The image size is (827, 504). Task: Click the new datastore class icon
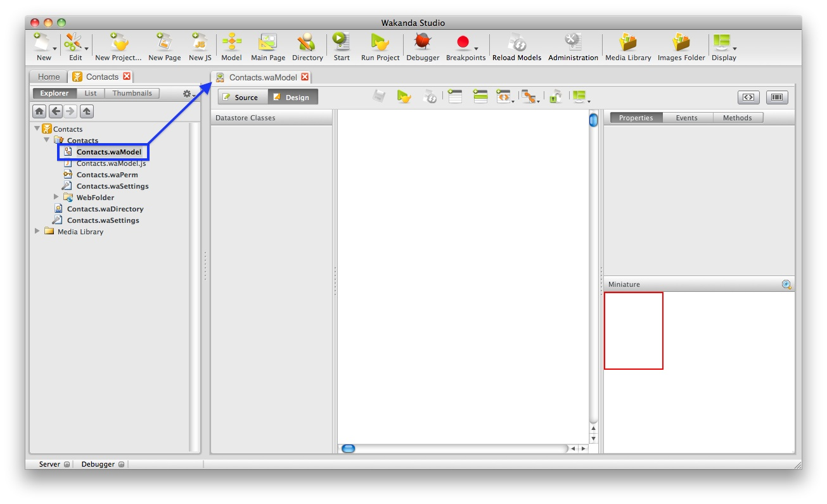pyautogui.click(x=454, y=97)
